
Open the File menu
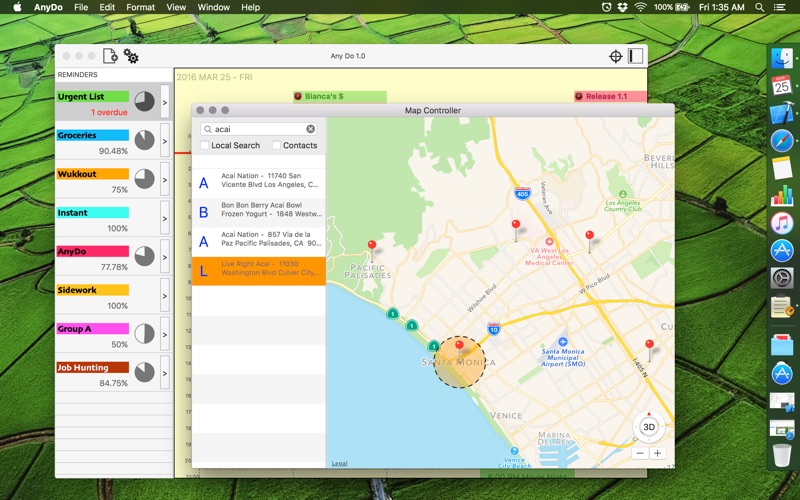pos(81,7)
